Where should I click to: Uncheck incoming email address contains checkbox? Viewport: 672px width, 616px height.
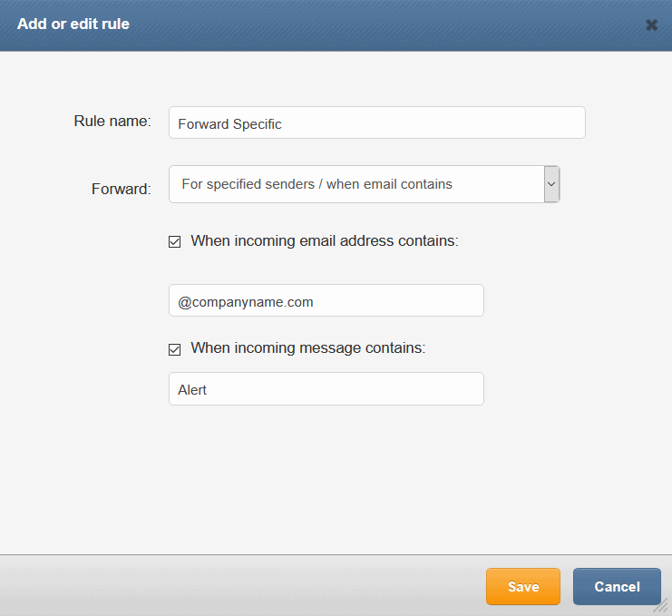click(174, 241)
